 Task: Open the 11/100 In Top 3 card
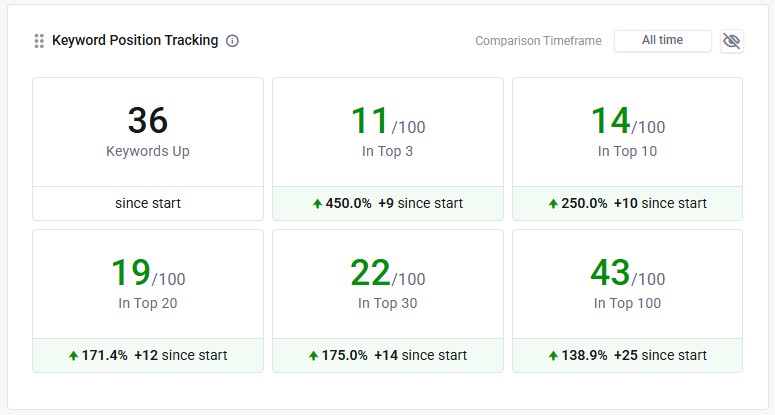click(388, 132)
